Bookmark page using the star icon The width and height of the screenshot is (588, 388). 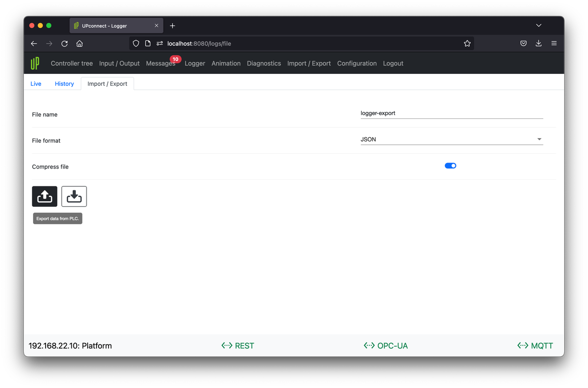point(467,44)
